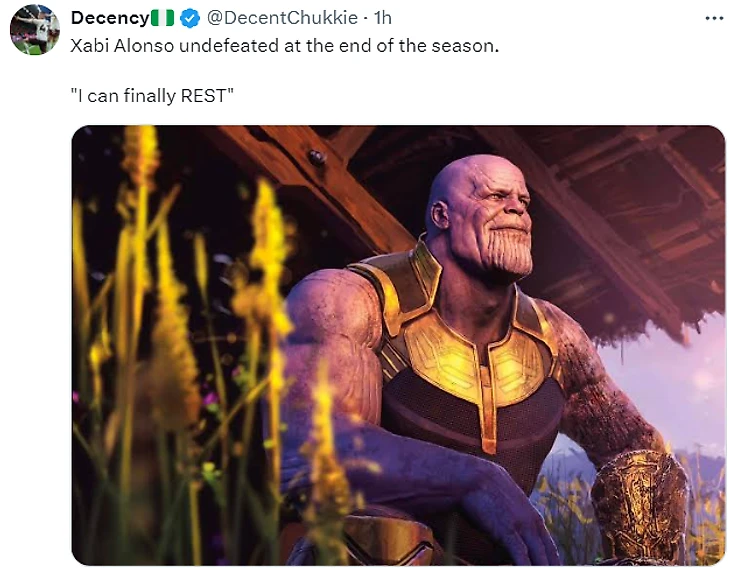
Task: Open the three-dot more options menu
Action: 714,19
